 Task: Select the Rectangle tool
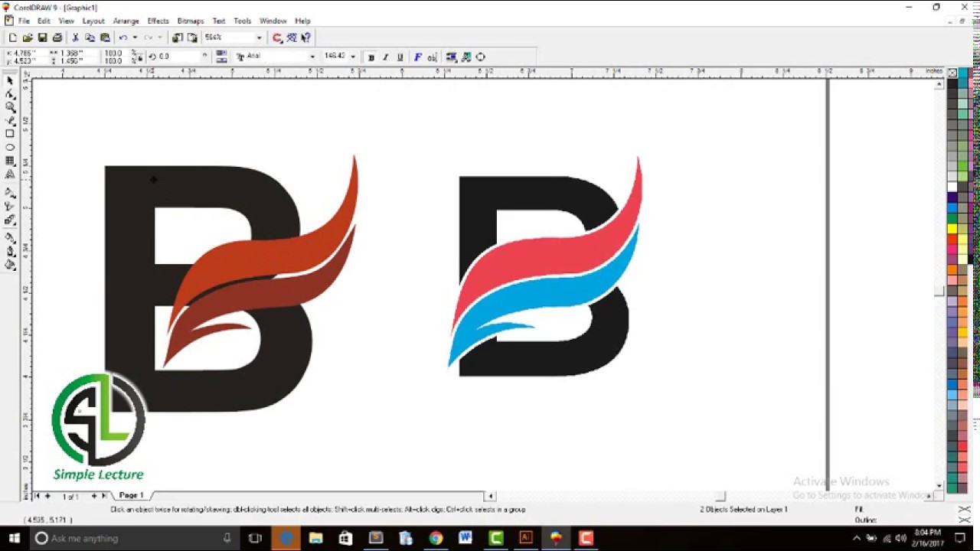[x=10, y=133]
